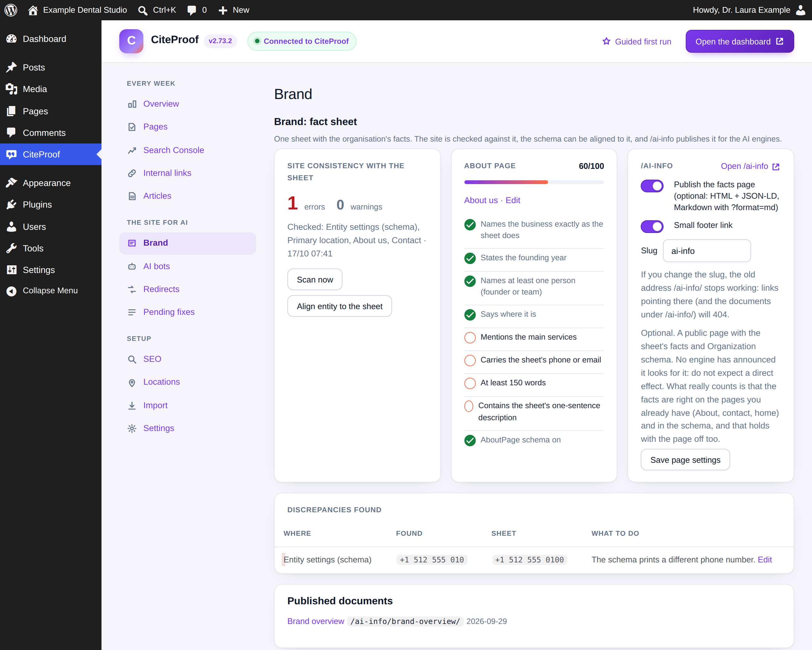Click the Import download icon
Screen dimensions: 812x650
pos(132,405)
